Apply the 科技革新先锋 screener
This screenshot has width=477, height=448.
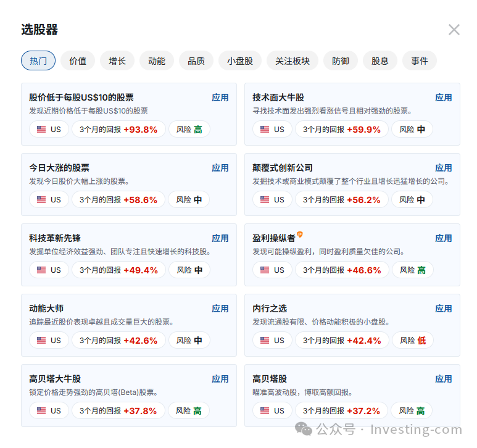coord(220,238)
